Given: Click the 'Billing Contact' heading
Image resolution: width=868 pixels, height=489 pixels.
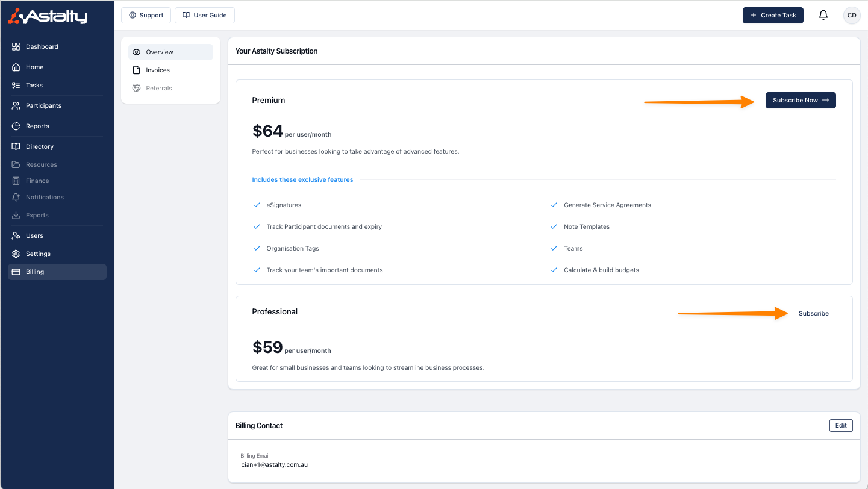Looking at the screenshot, I should (x=259, y=426).
